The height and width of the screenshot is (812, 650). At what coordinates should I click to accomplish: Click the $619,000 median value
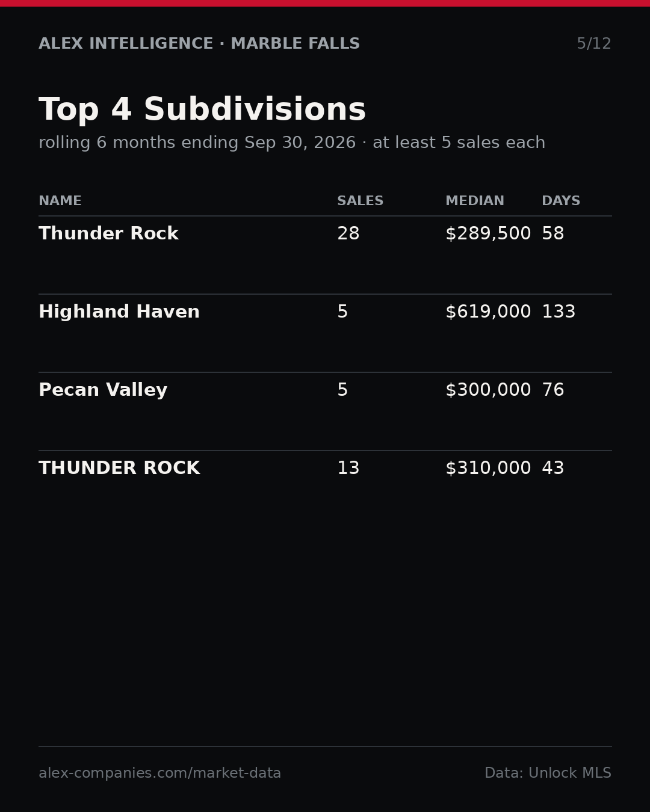[x=488, y=312]
